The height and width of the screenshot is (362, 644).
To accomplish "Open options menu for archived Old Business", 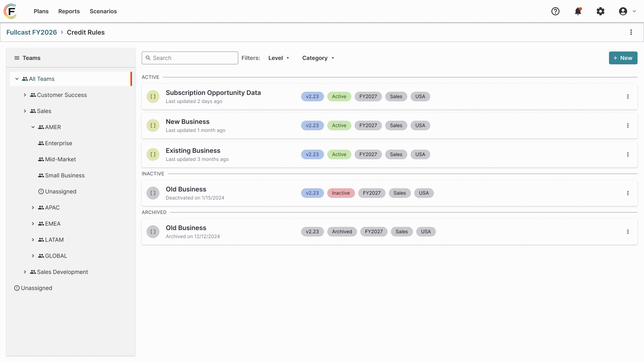I will click(x=628, y=232).
